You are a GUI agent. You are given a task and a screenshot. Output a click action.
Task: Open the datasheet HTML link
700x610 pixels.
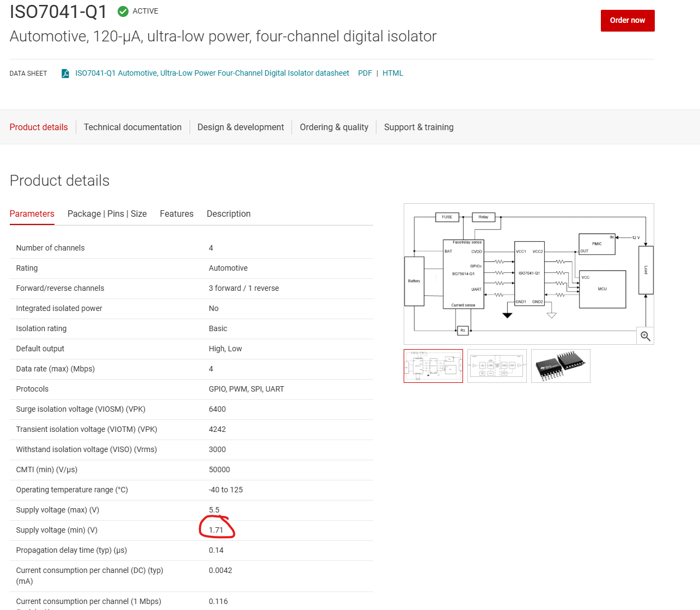tap(393, 73)
